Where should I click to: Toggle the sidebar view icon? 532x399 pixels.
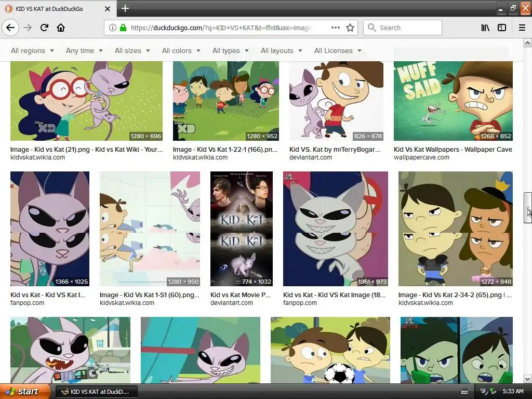click(502, 28)
